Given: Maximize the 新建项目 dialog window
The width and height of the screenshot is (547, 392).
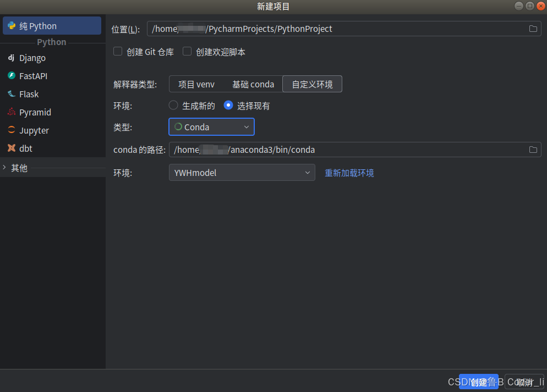Looking at the screenshot, I should (x=530, y=6).
